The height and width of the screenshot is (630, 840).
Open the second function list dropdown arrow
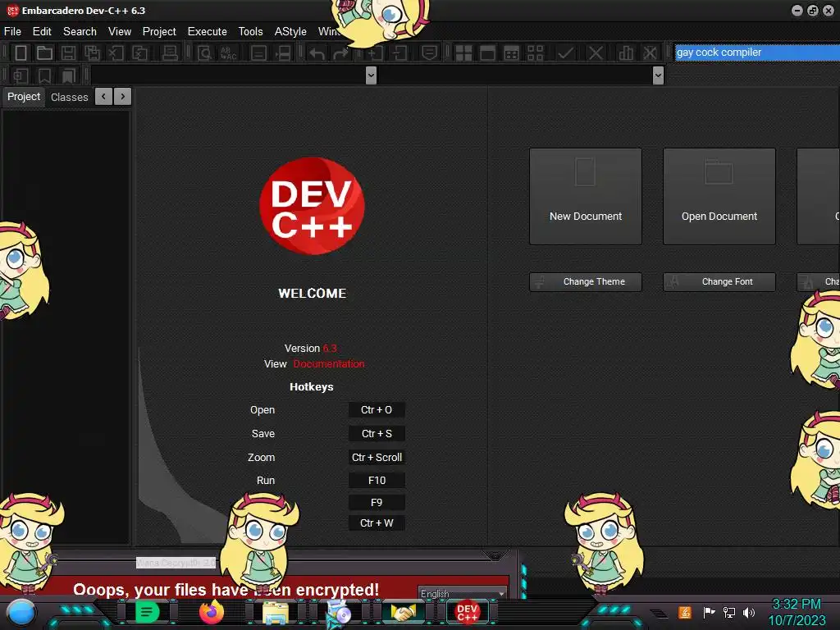click(659, 75)
